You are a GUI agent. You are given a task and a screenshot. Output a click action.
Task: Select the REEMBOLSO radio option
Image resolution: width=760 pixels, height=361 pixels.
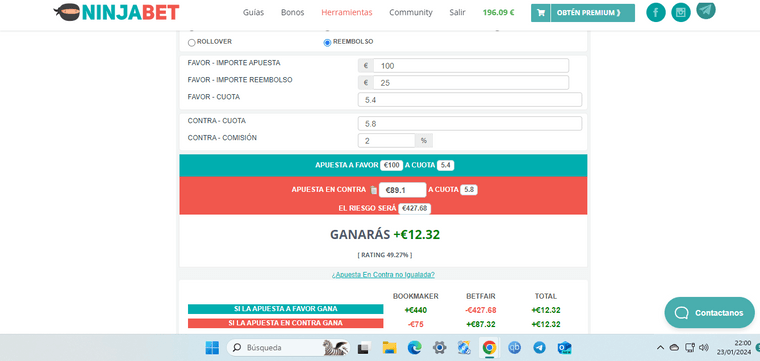pos(327,43)
